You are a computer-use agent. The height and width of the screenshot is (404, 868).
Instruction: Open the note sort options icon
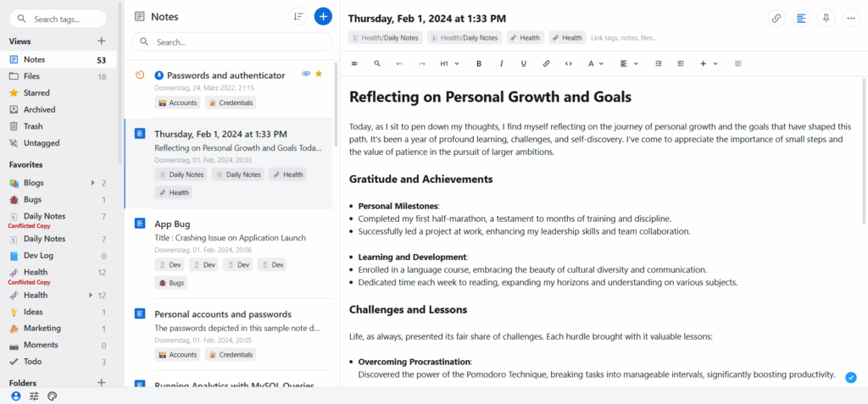point(298,17)
